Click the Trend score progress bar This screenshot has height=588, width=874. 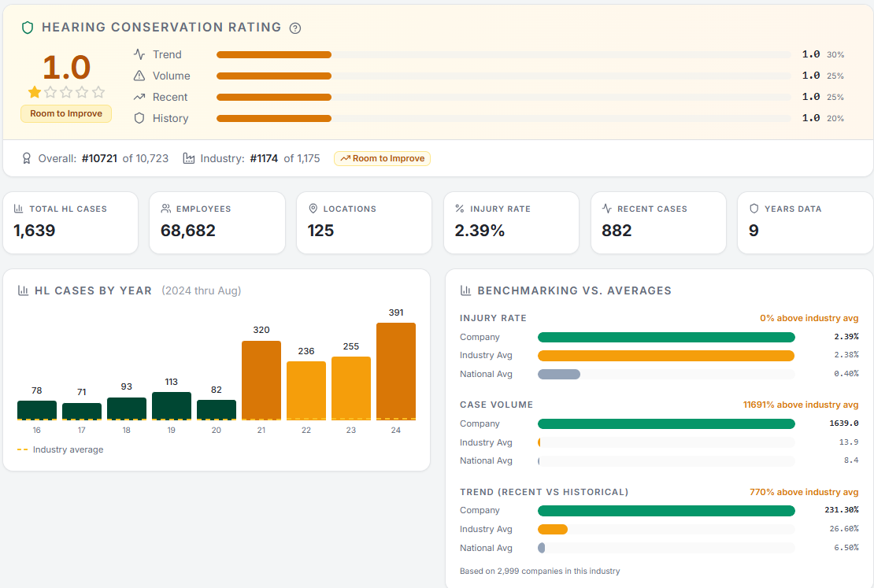[504, 54]
